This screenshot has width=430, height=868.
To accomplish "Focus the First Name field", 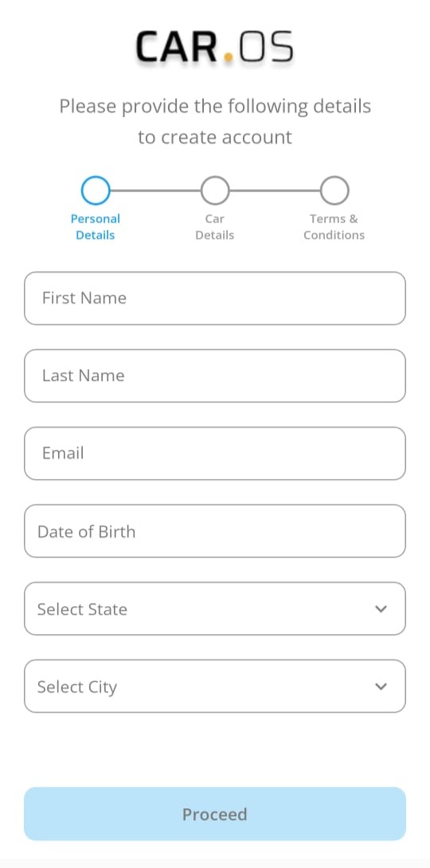I will tap(215, 298).
